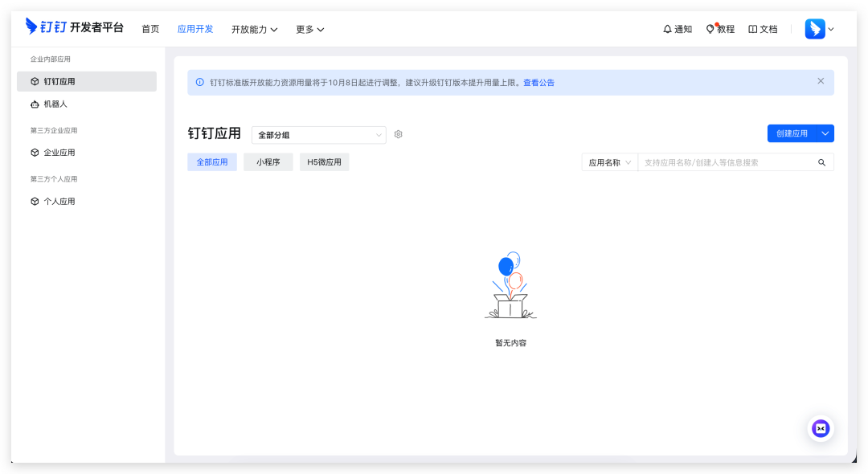Open the 文档 docs book icon
Viewport: 868px width, 474px height.
(753, 29)
